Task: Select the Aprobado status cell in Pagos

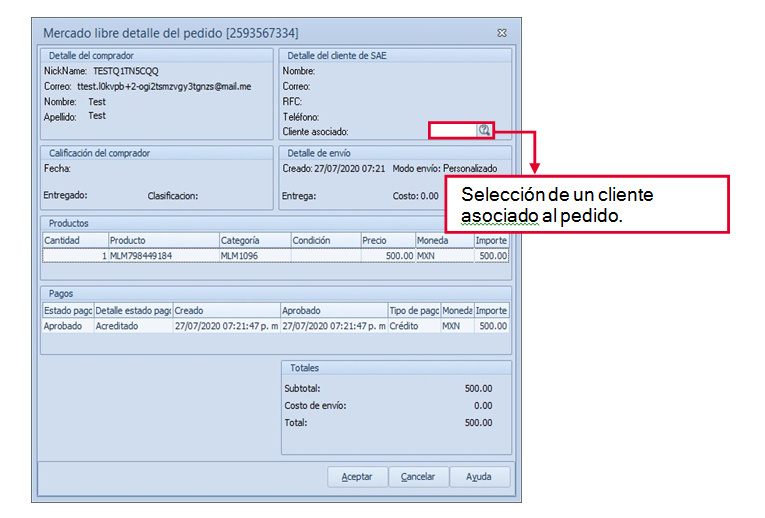Action: click(68, 326)
